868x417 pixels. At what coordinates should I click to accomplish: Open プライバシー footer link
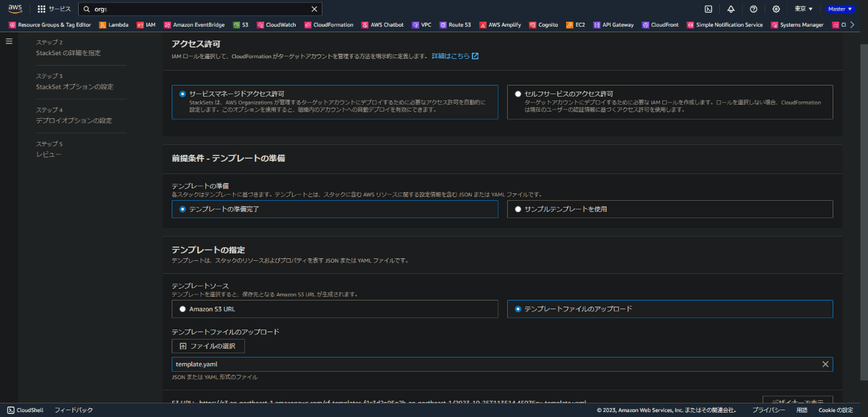[769, 410]
